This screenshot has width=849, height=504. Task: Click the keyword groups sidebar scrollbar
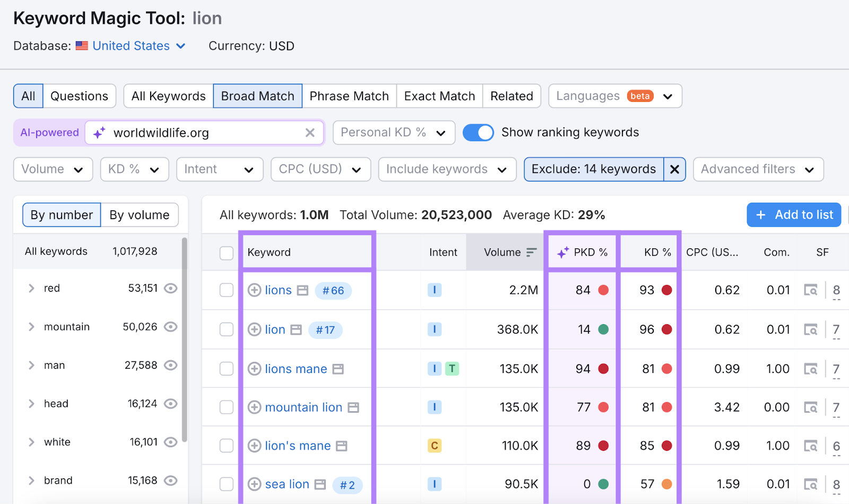click(x=184, y=340)
